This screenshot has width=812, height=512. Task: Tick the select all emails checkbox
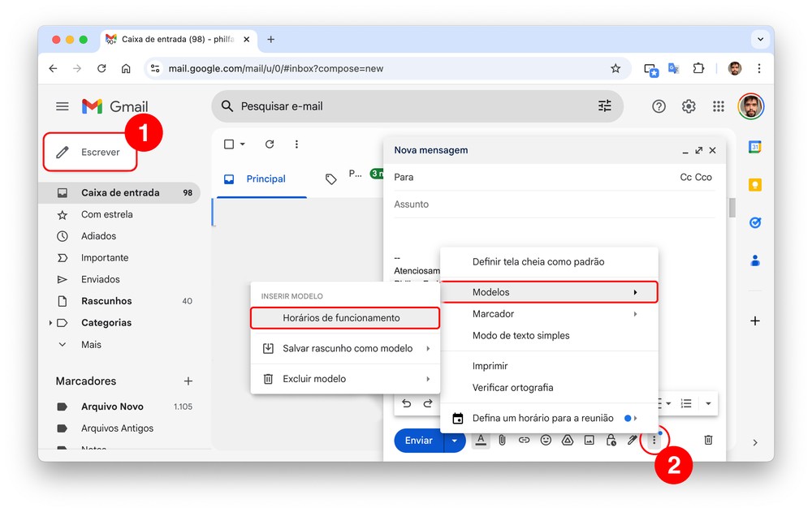229,144
